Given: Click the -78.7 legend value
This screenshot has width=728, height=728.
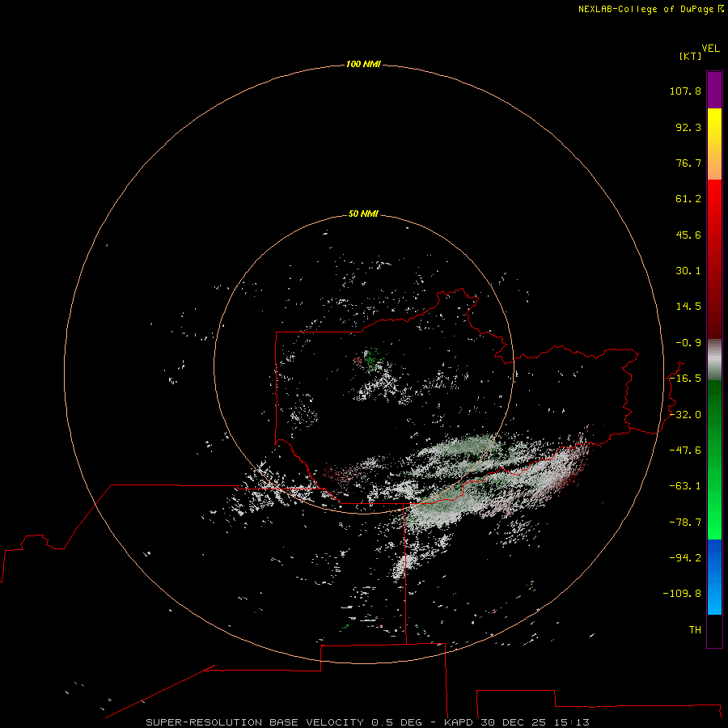Looking at the screenshot, I should pos(685,523).
